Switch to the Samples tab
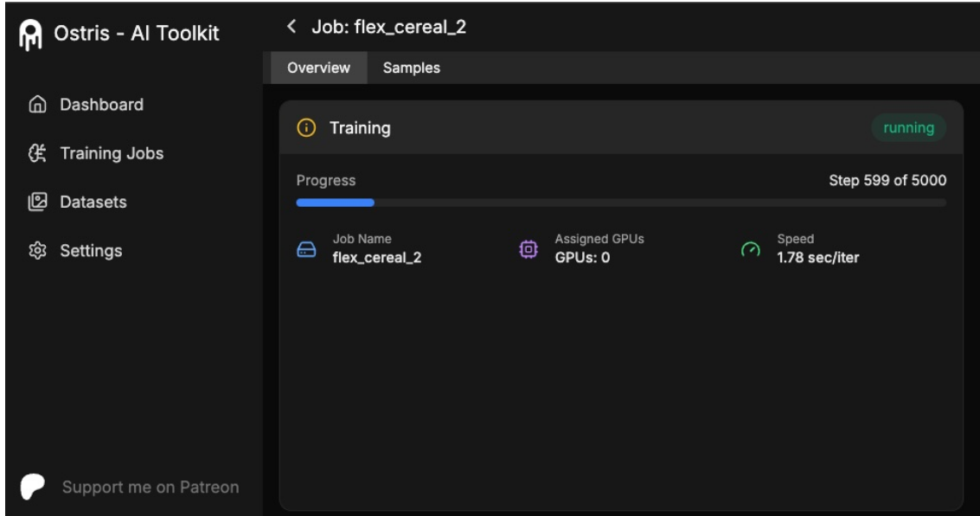Screen dimensions: 980x516 click(412, 68)
